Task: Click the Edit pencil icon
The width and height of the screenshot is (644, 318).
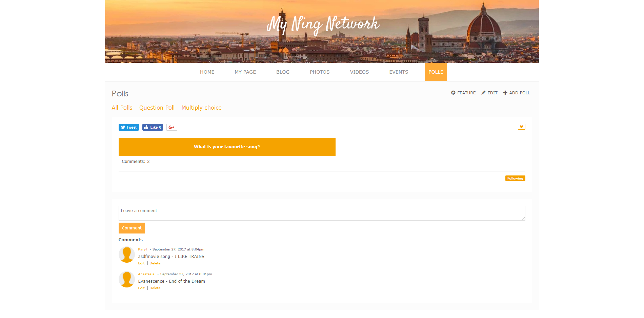Action: pos(483,93)
